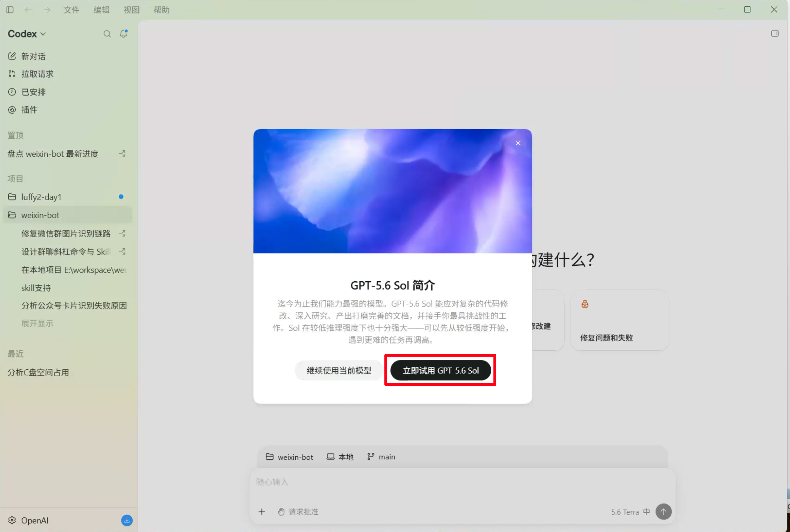Viewport: 790px width, 532px height.
Task: Click the GPT-5.6 Sol banner image
Action: pyautogui.click(x=393, y=191)
